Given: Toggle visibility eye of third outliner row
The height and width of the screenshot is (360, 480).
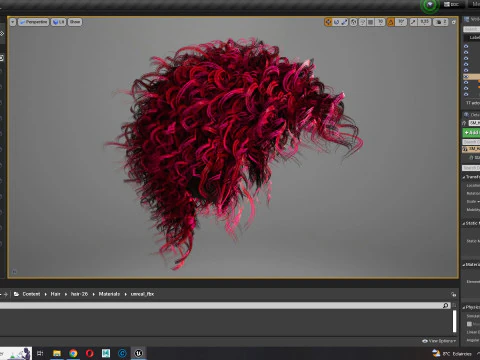Looking at the screenshot, I should click(466, 58).
